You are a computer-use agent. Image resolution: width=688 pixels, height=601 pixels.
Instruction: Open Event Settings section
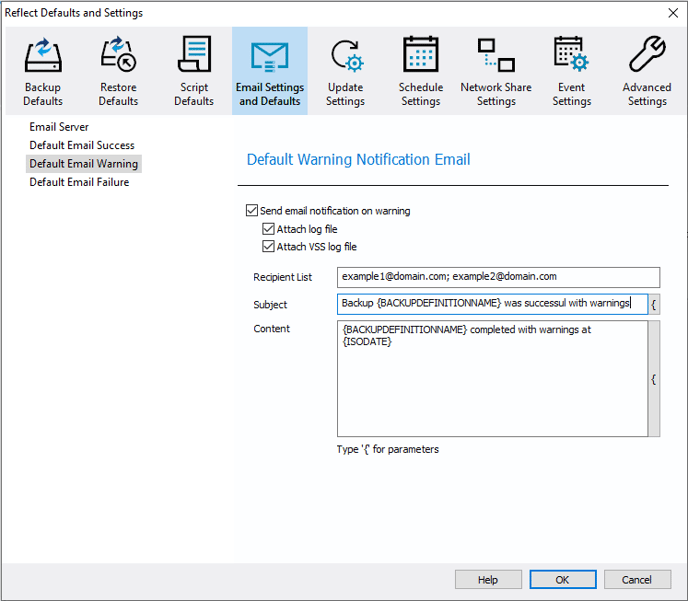(x=571, y=71)
